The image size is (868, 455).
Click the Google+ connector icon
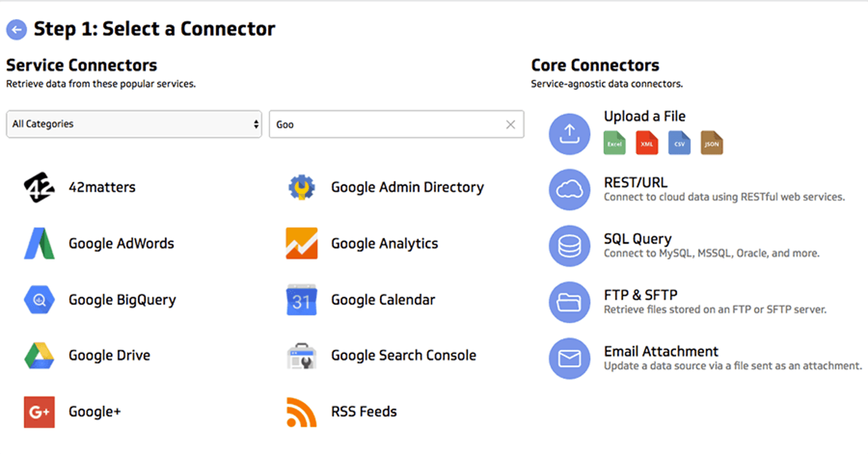(39, 412)
